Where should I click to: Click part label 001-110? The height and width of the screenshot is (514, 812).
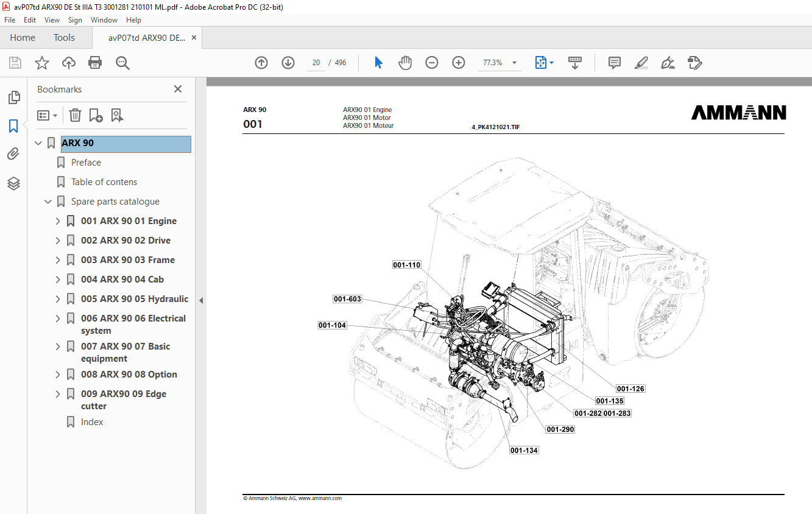pos(406,265)
